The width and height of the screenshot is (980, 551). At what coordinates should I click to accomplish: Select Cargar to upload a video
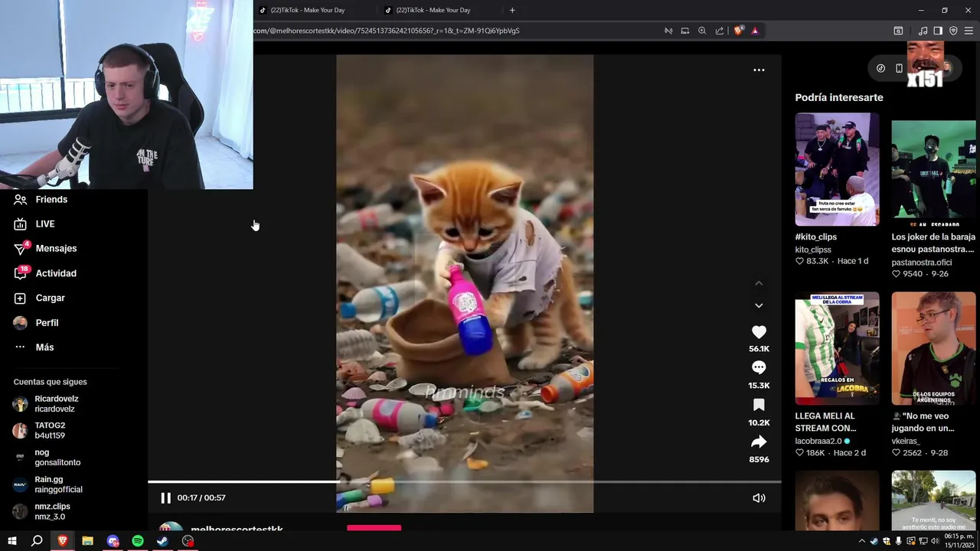click(x=50, y=298)
